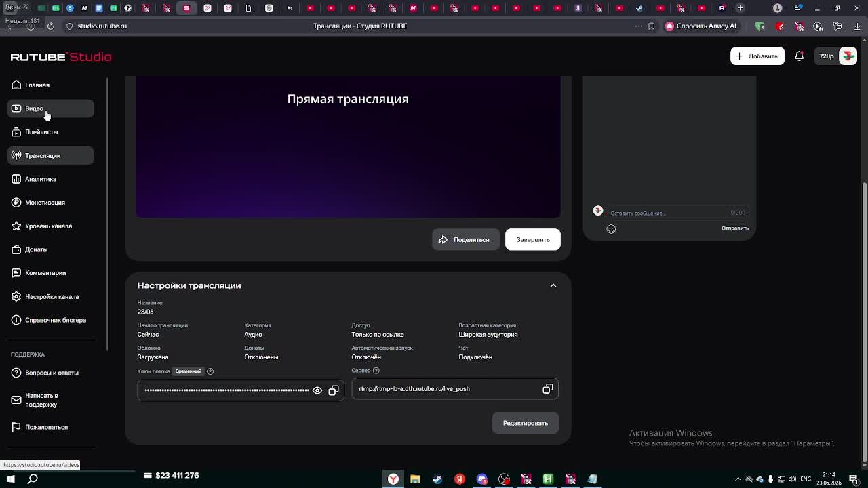The width and height of the screenshot is (868, 488).
Task: Open File Explorer from taskbar
Action: click(415, 479)
